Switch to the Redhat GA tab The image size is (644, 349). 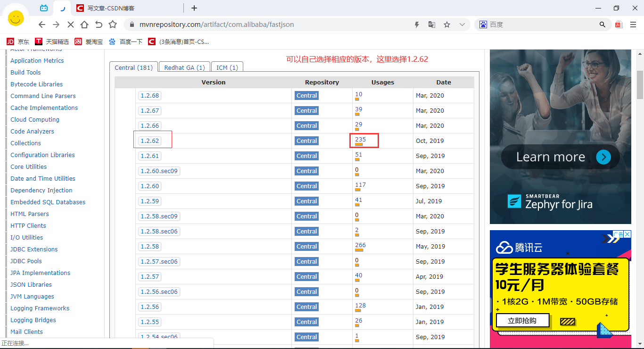pyautogui.click(x=184, y=66)
